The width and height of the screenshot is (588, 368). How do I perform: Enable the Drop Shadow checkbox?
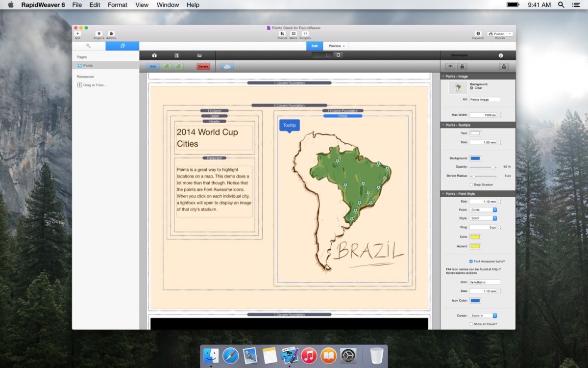(471, 185)
